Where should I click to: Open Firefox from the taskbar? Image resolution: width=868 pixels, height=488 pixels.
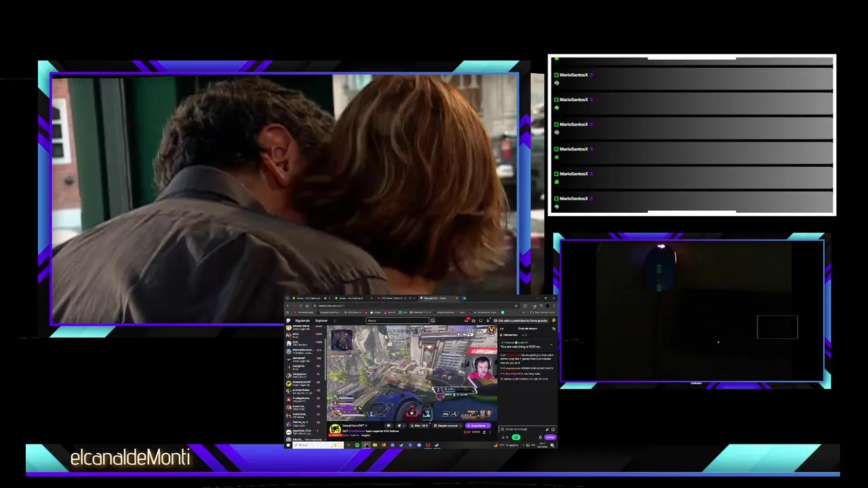[384, 445]
